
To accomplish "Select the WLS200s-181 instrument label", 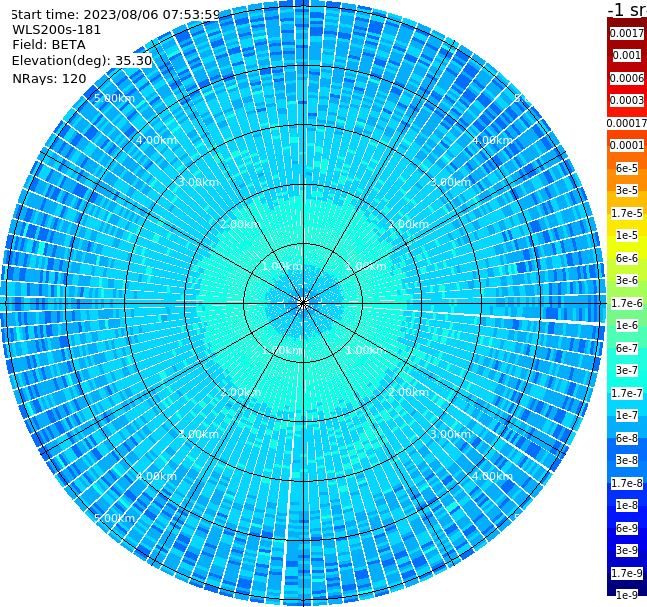I will pos(57,30).
